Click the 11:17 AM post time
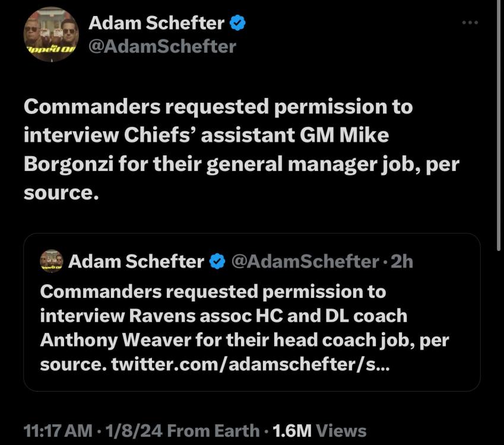This screenshot has height=445, width=504. click(x=57, y=431)
